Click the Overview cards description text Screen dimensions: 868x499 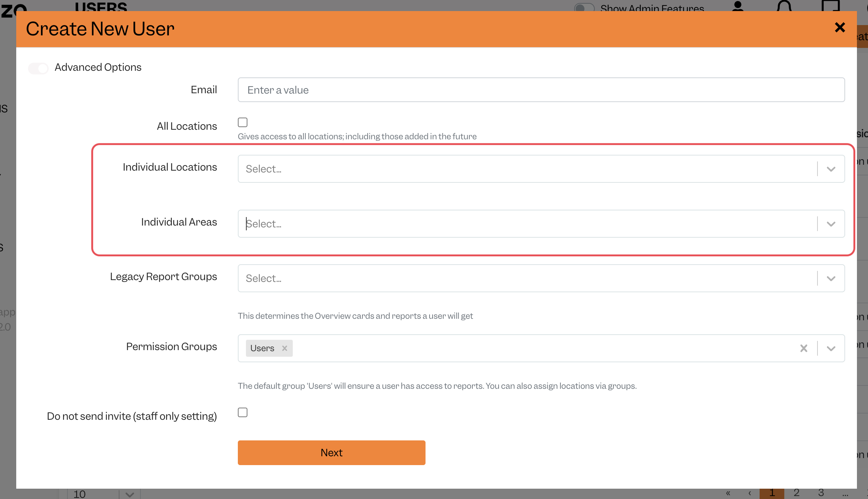coord(355,316)
